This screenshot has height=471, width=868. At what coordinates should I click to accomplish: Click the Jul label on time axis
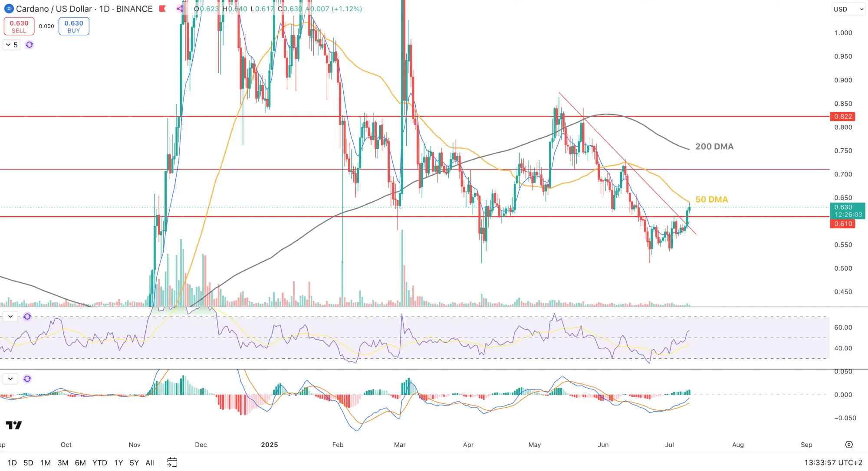pos(670,445)
